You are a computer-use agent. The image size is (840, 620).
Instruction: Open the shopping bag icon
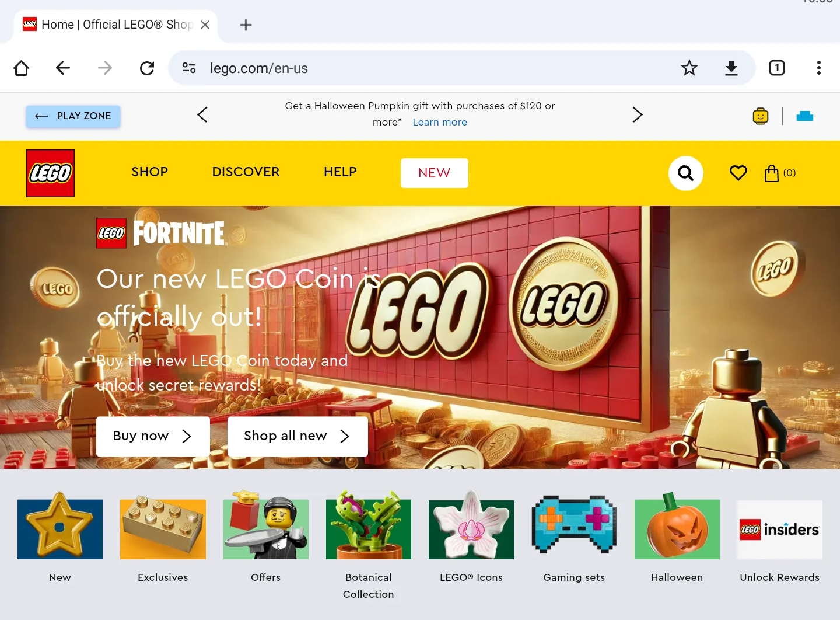pyautogui.click(x=780, y=173)
